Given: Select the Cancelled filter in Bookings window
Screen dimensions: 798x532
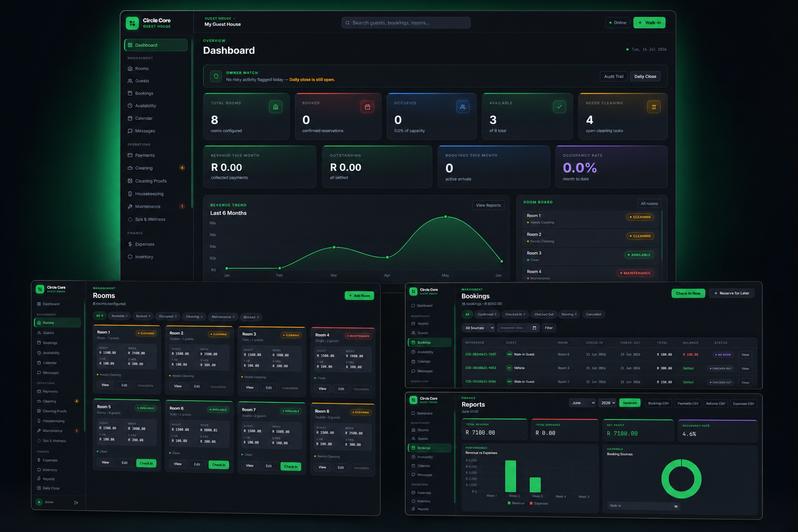Looking at the screenshot, I should tap(593, 314).
